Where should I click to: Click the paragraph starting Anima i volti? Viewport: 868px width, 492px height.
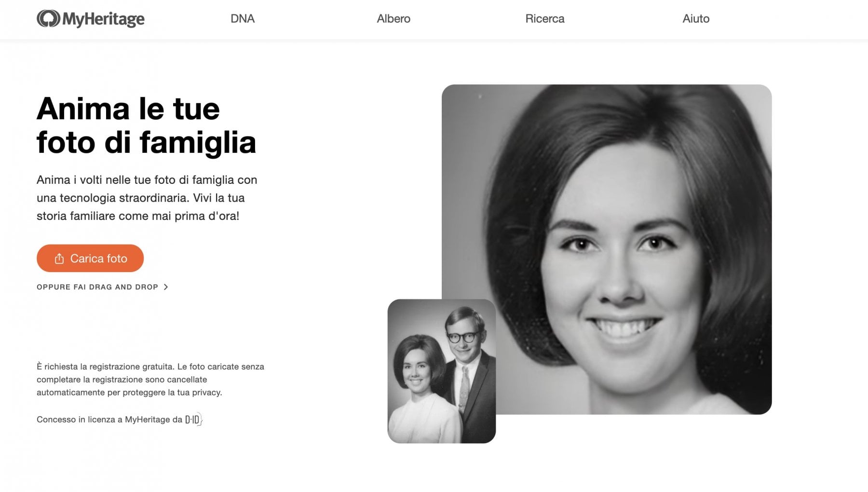[147, 198]
